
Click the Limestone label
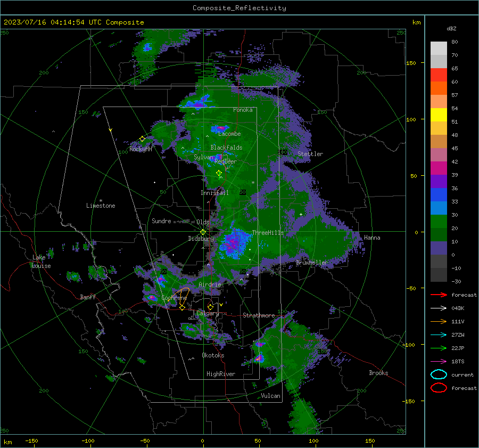(x=101, y=206)
